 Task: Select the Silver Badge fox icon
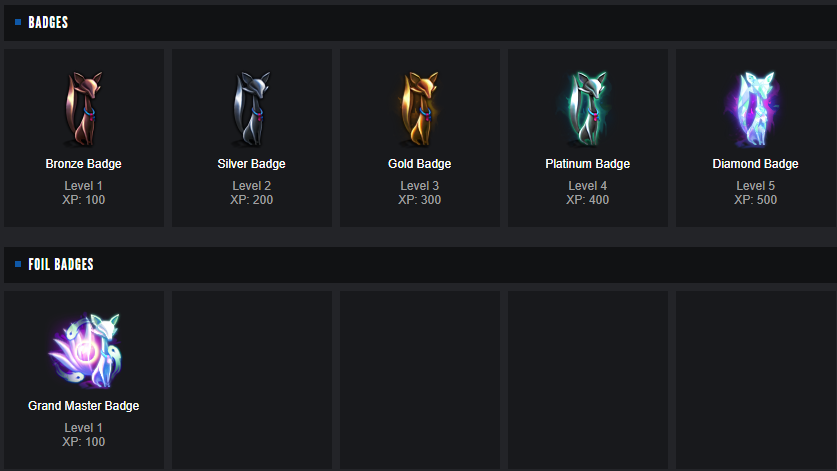click(251, 108)
